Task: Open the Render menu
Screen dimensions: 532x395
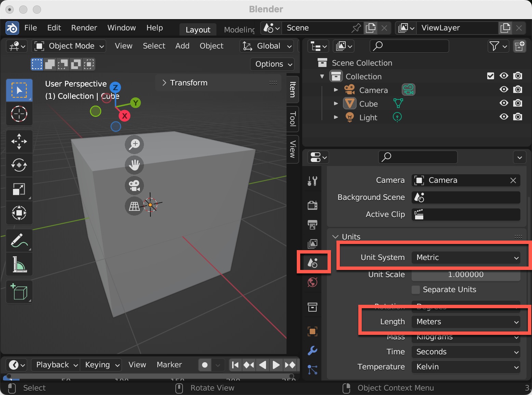Action: 84,28
